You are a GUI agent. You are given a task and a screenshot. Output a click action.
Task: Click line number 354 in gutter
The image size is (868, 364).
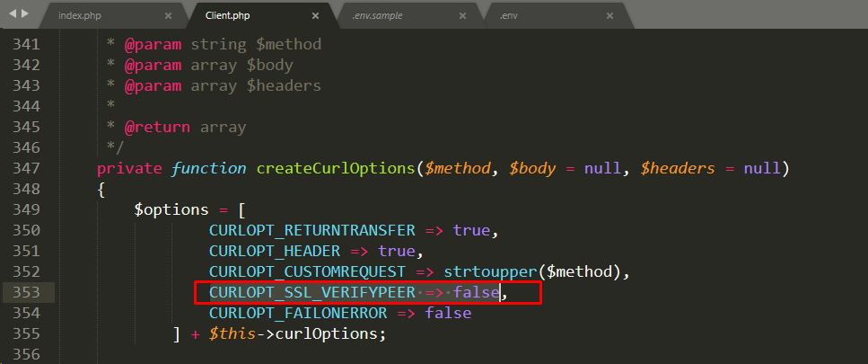click(26, 313)
